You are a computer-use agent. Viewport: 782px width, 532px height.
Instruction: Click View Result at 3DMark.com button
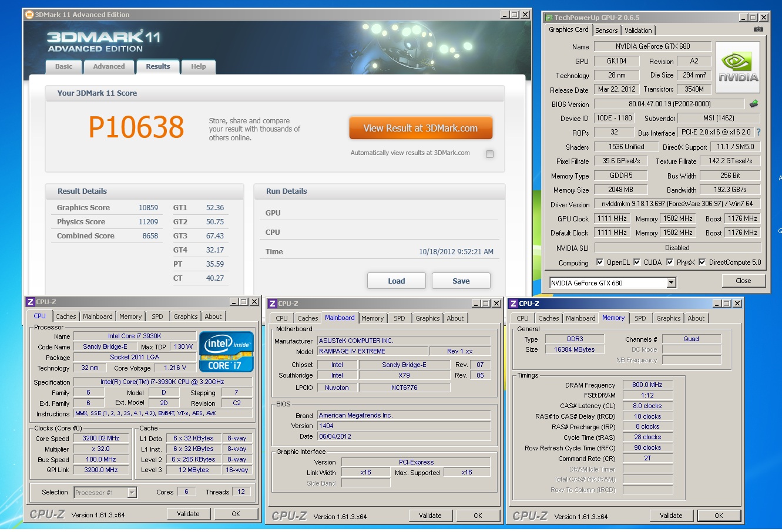[x=421, y=128]
